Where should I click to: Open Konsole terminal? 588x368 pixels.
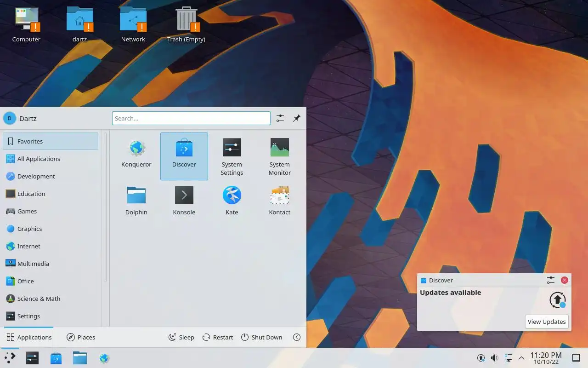(184, 201)
